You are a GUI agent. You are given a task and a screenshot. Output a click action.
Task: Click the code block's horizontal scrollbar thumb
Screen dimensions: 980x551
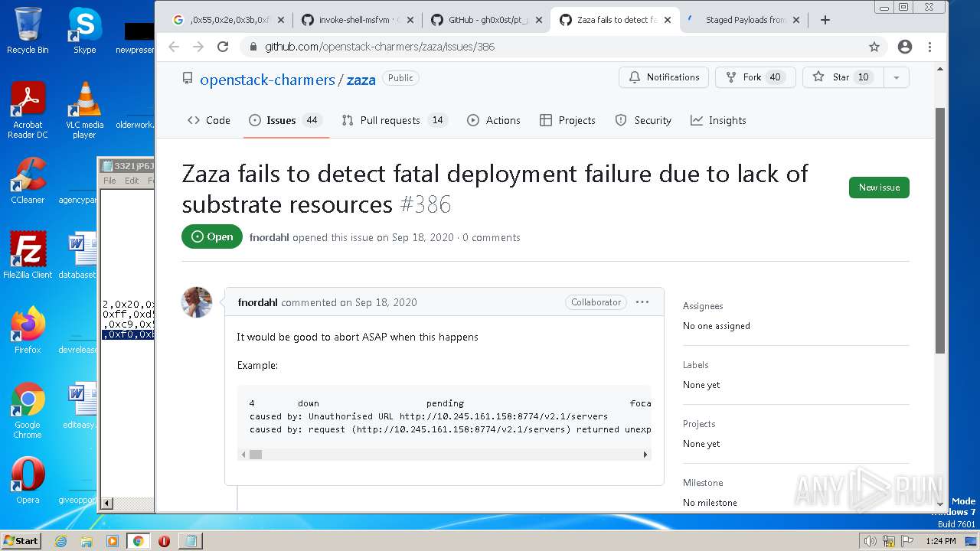(256, 455)
